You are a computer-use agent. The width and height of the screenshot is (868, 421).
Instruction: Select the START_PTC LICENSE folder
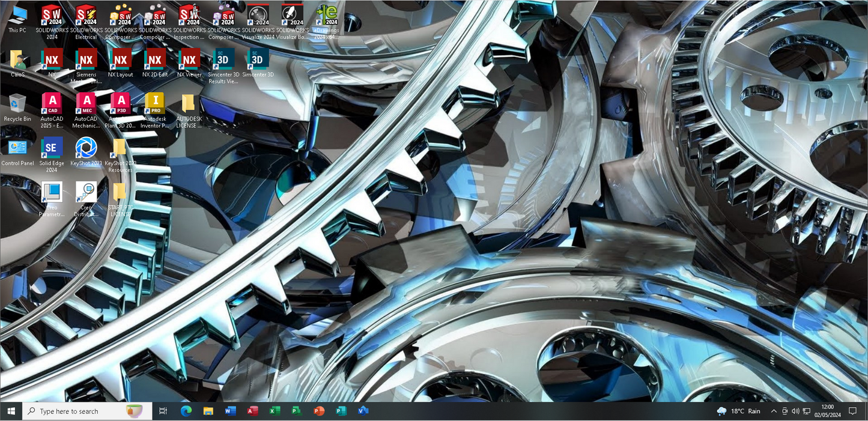(121, 199)
